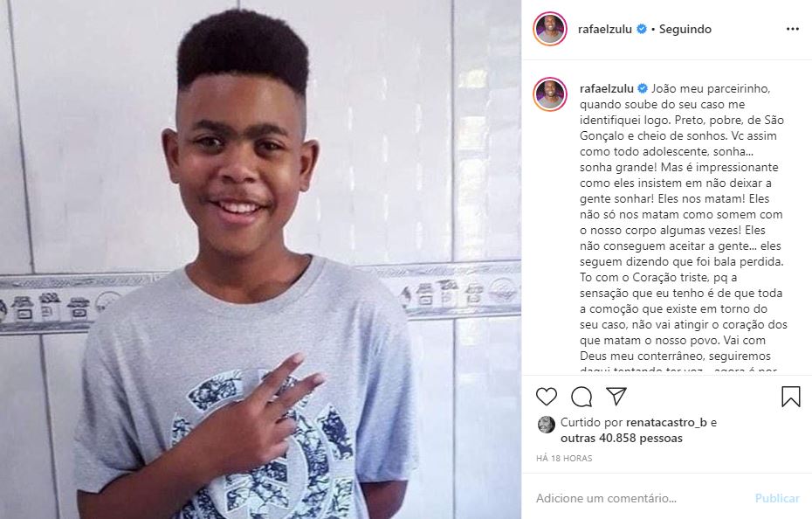Screen dimensions: 812x519
Task: Click verified badge in the caption line
Action: [x=642, y=88]
